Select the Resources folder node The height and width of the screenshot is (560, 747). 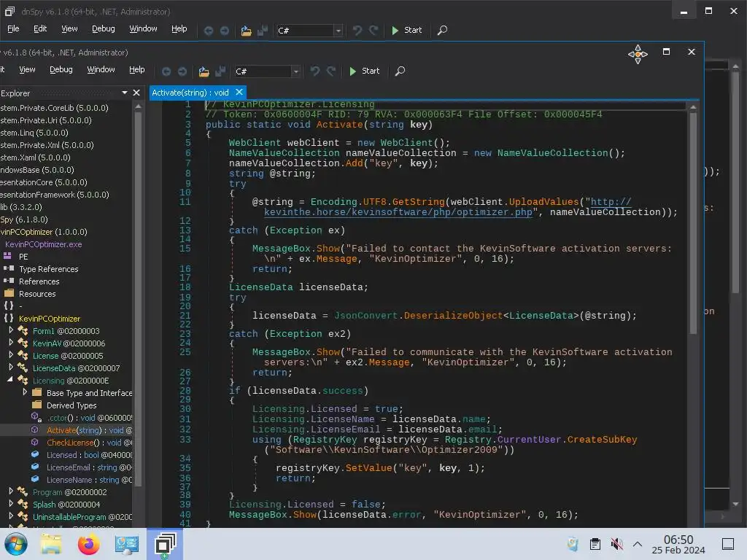click(37, 294)
